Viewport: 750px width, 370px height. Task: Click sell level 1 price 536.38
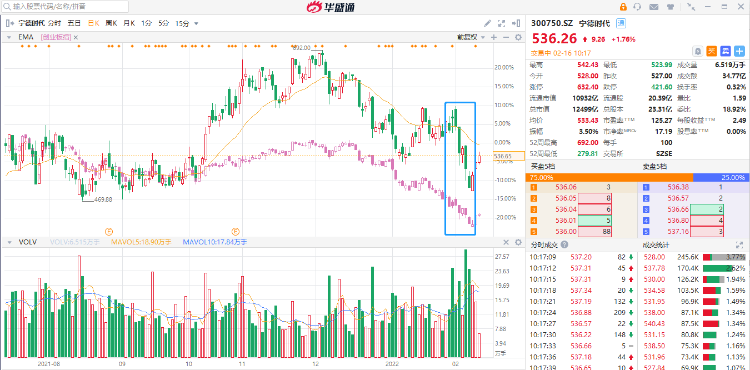pos(678,188)
